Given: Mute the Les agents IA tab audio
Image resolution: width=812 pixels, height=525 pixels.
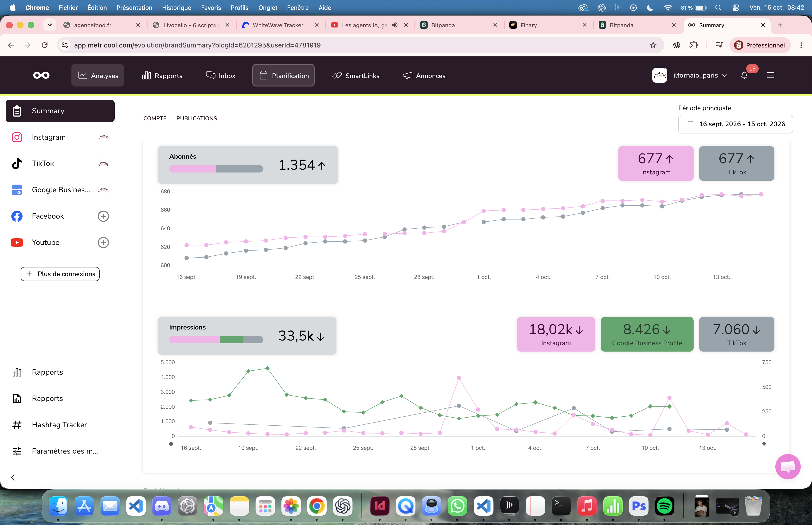Looking at the screenshot, I should [394, 25].
